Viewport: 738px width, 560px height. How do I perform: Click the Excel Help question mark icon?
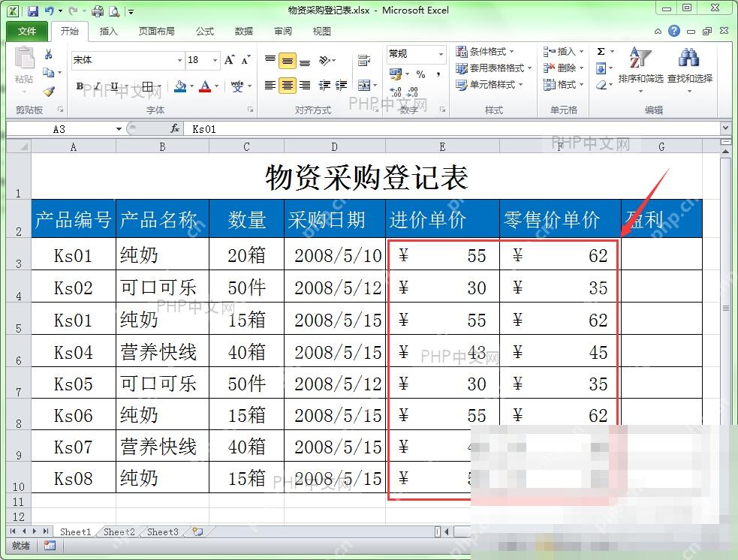pos(674,31)
